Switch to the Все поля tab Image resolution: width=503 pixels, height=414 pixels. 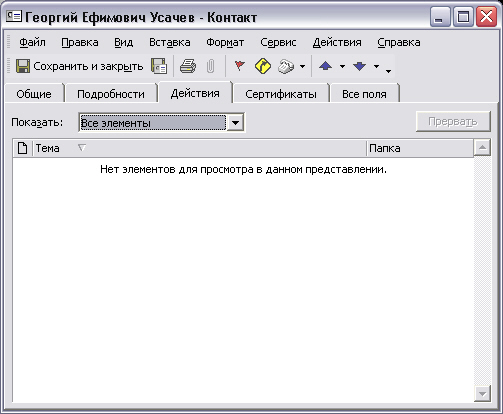364,94
